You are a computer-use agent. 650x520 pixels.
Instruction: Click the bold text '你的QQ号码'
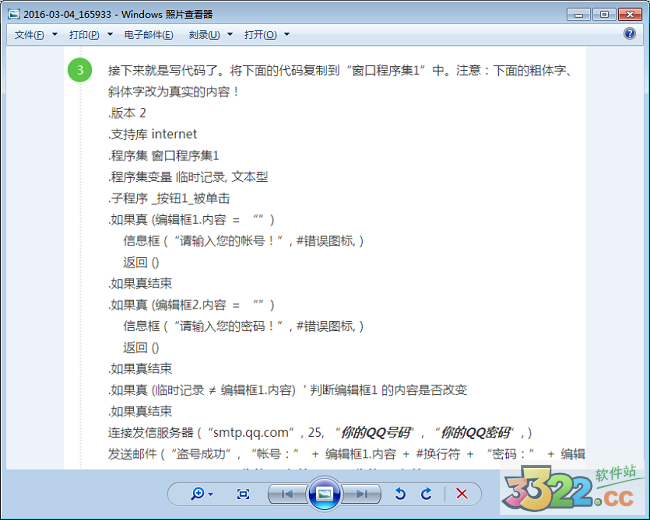[x=375, y=433]
